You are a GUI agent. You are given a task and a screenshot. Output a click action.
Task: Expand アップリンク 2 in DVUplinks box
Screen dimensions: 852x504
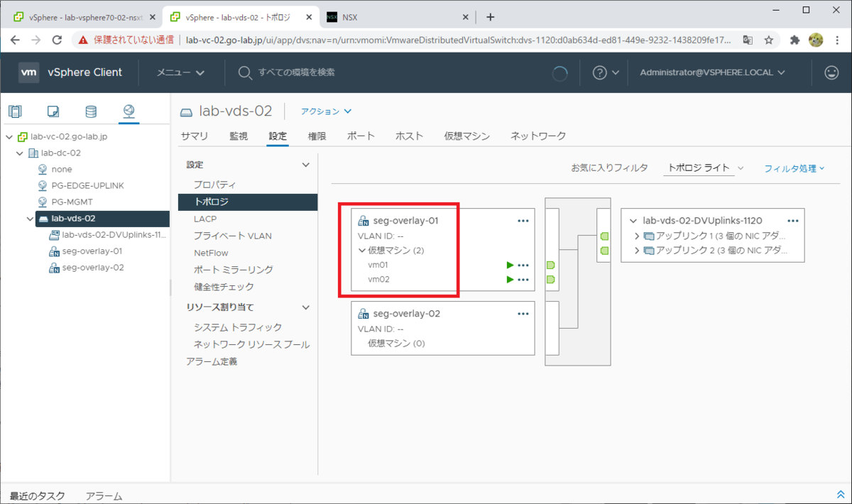(x=636, y=251)
